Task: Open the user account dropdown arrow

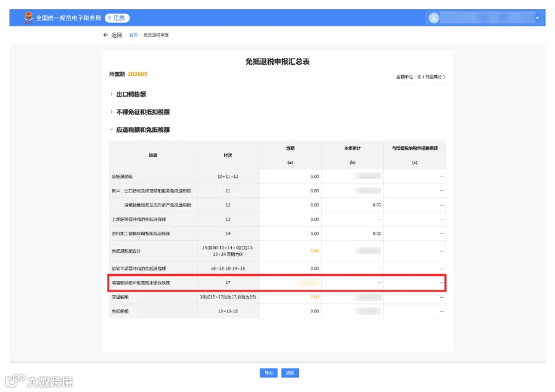Action: 537,18
